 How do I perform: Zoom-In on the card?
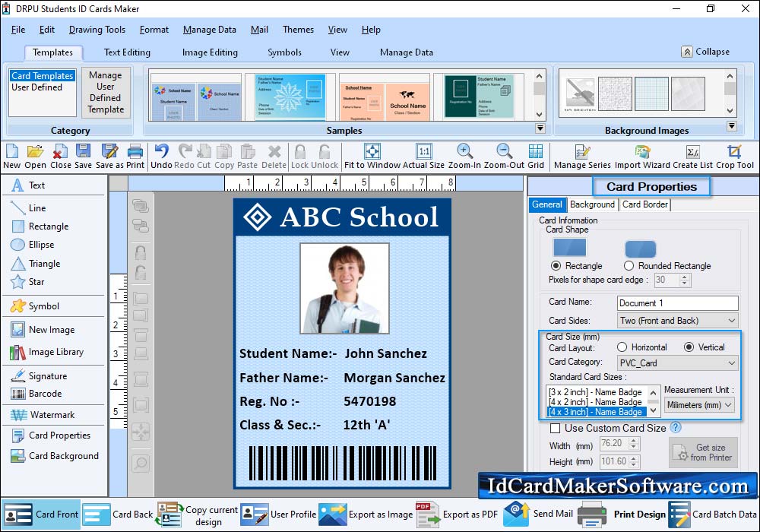[x=464, y=157]
